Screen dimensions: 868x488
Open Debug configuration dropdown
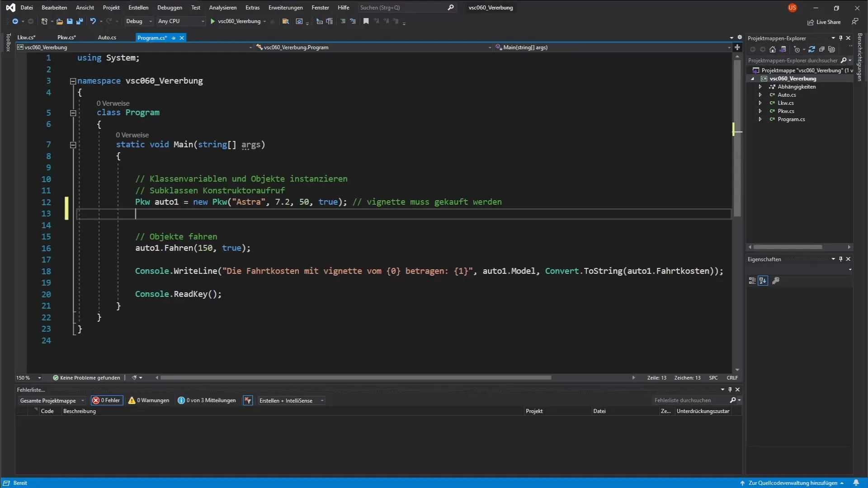point(139,21)
